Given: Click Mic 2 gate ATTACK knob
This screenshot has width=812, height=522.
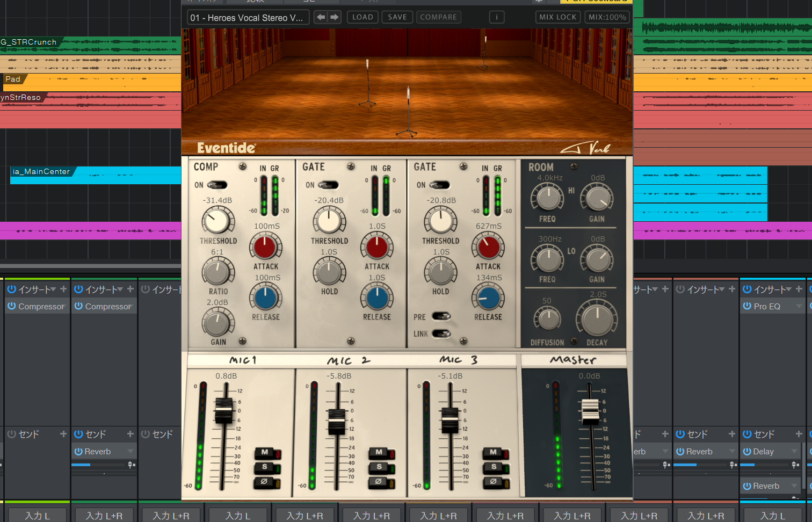Looking at the screenshot, I should 376,247.
